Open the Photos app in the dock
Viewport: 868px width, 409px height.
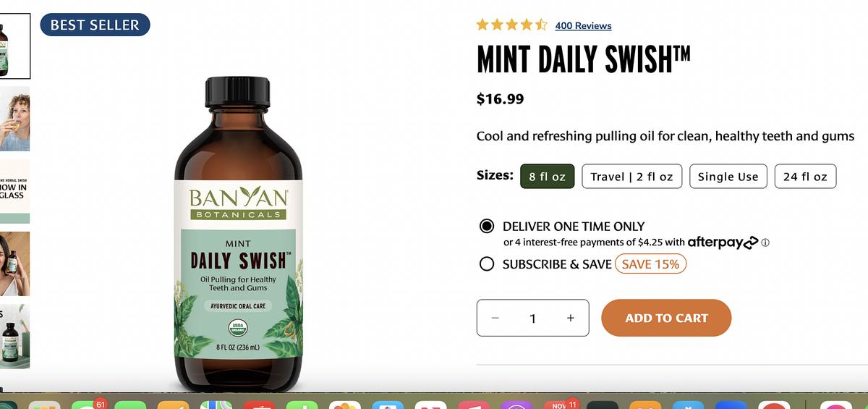point(345,405)
